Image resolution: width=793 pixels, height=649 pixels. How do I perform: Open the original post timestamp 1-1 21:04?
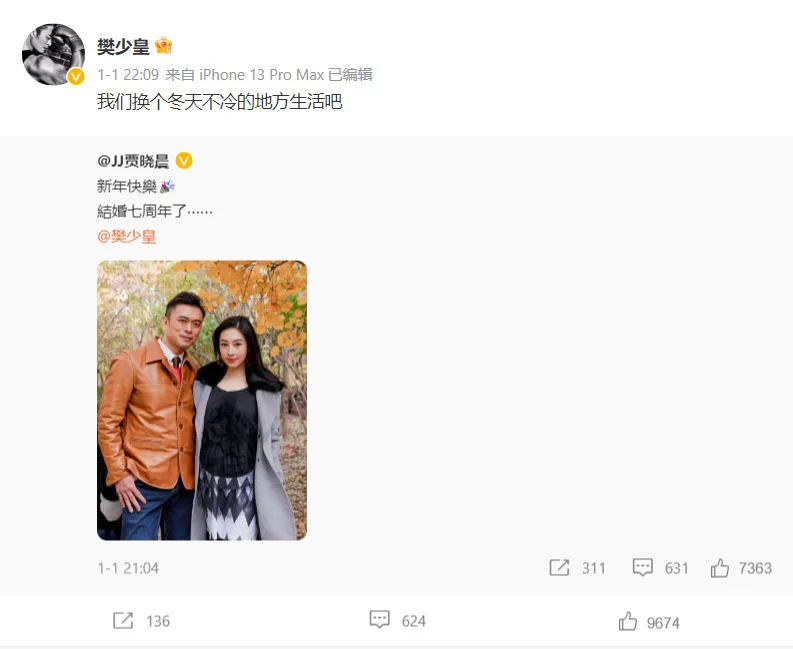[128, 568]
